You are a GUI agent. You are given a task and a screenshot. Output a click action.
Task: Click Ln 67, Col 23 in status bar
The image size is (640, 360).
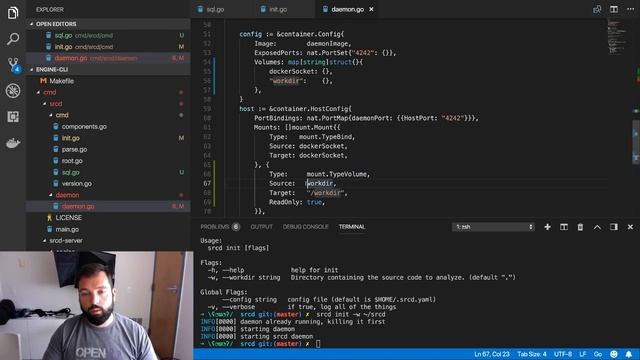click(491, 354)
